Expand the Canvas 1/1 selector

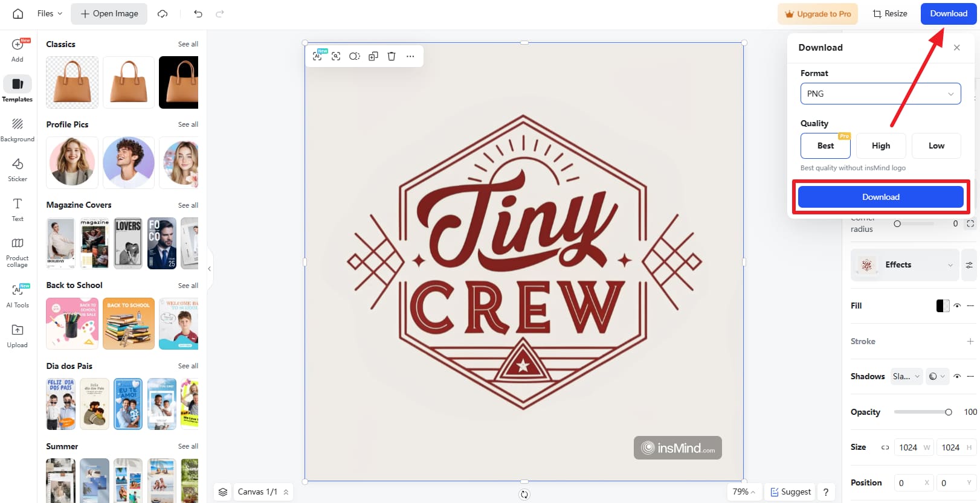[263, 492]
